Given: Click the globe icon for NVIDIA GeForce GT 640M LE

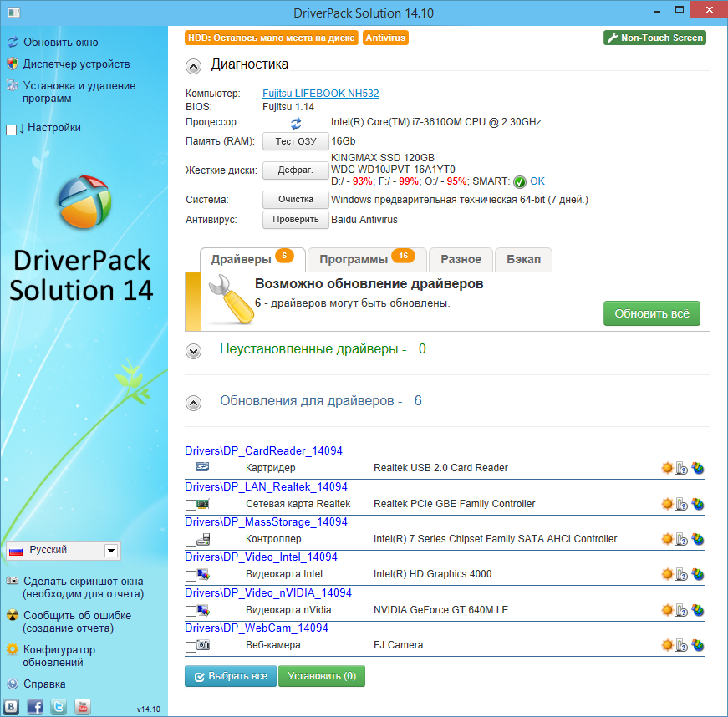Looking at the screenshot, I should point(697,610).
